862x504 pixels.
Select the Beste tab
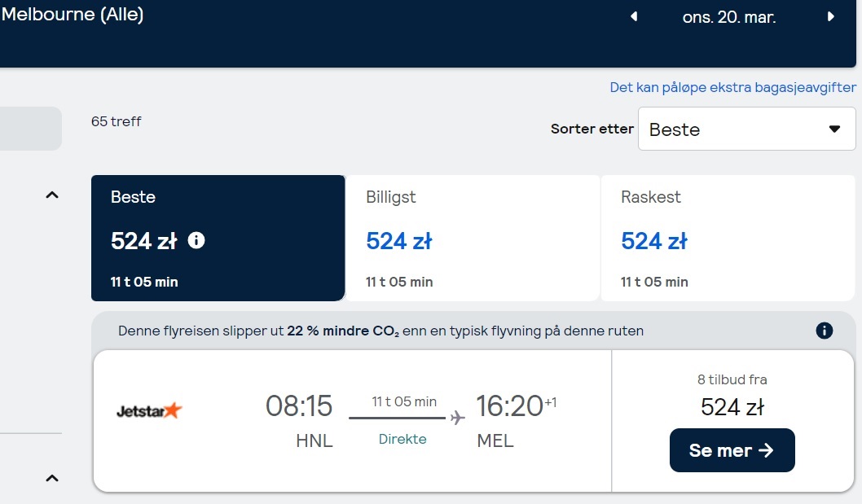click(218, 238)
